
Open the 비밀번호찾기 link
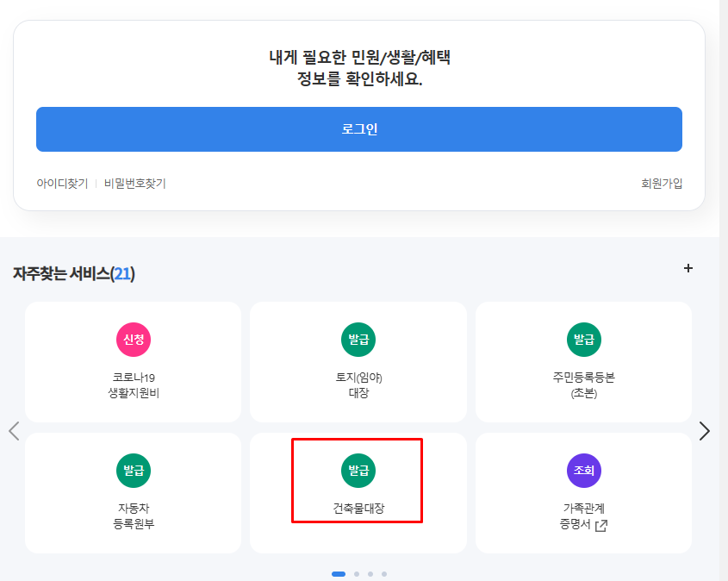134,184
